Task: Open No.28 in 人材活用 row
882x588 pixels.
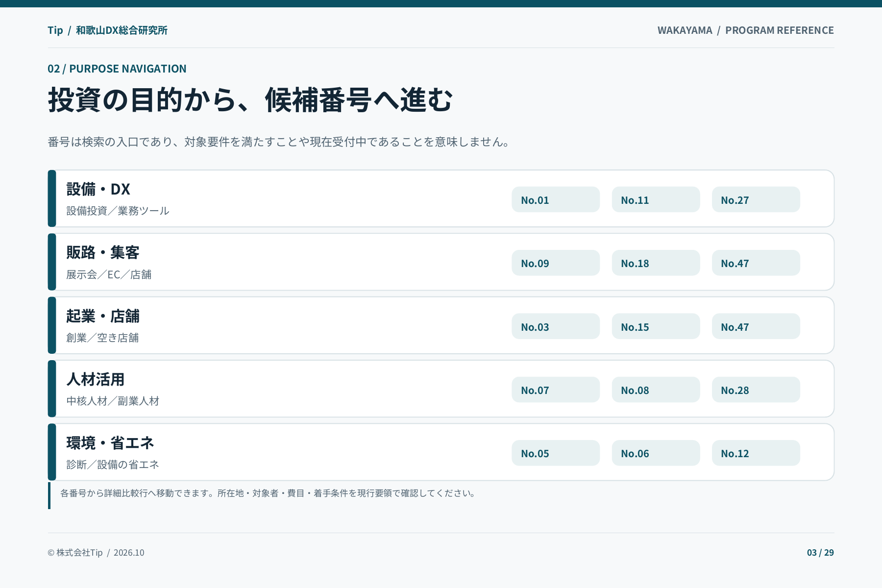Action: click(756, 390)
